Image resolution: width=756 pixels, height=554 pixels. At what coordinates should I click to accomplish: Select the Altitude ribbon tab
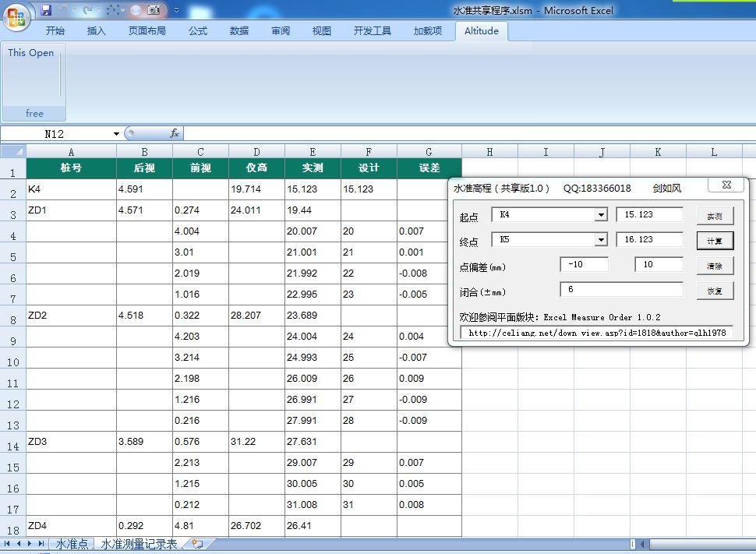pos(481,31)
